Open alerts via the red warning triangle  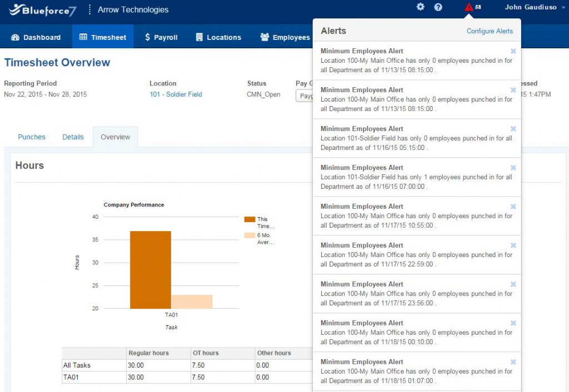click(x=470, y=7)
